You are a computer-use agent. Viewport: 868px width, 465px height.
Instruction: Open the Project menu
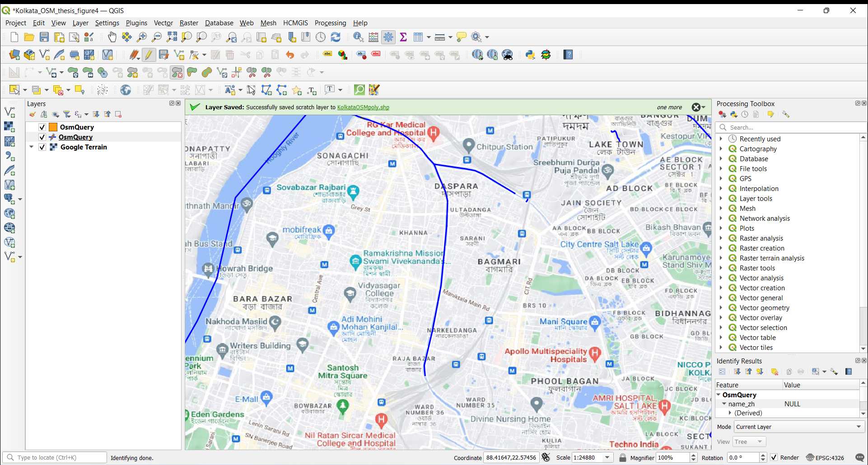point(16,23)
